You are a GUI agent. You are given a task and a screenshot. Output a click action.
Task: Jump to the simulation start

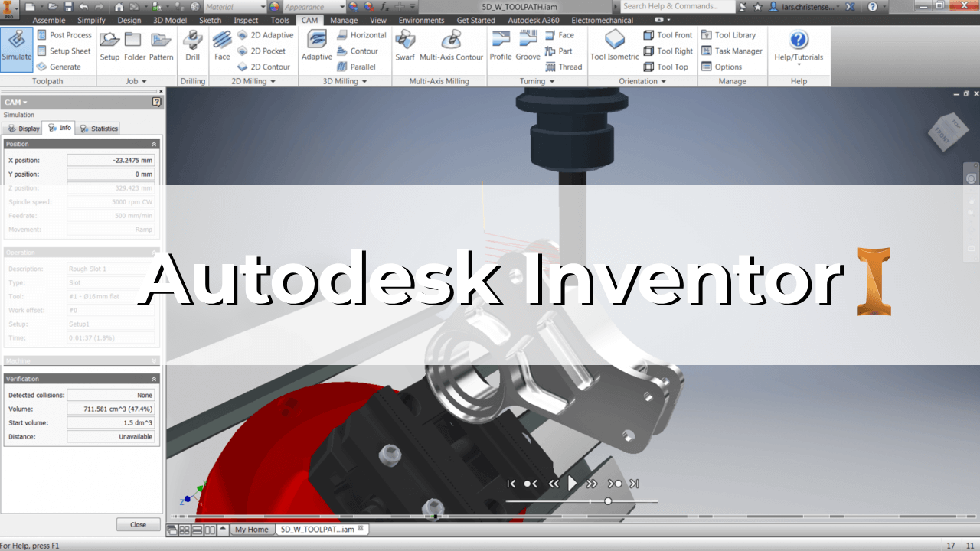[x=511, y=484]
